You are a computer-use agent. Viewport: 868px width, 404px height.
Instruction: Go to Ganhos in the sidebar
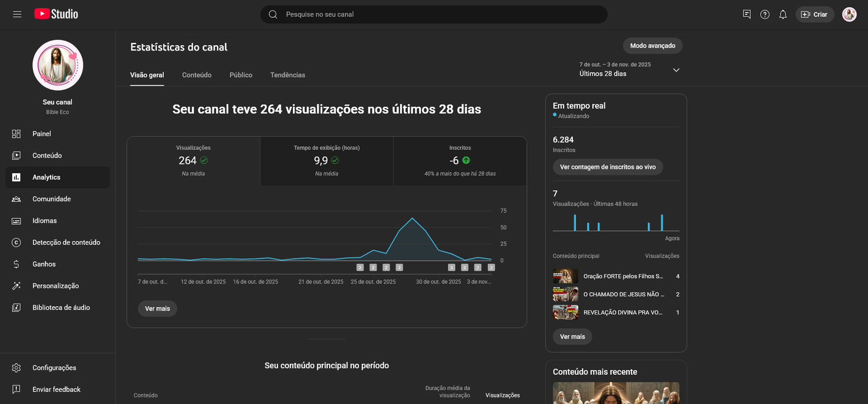44,264
